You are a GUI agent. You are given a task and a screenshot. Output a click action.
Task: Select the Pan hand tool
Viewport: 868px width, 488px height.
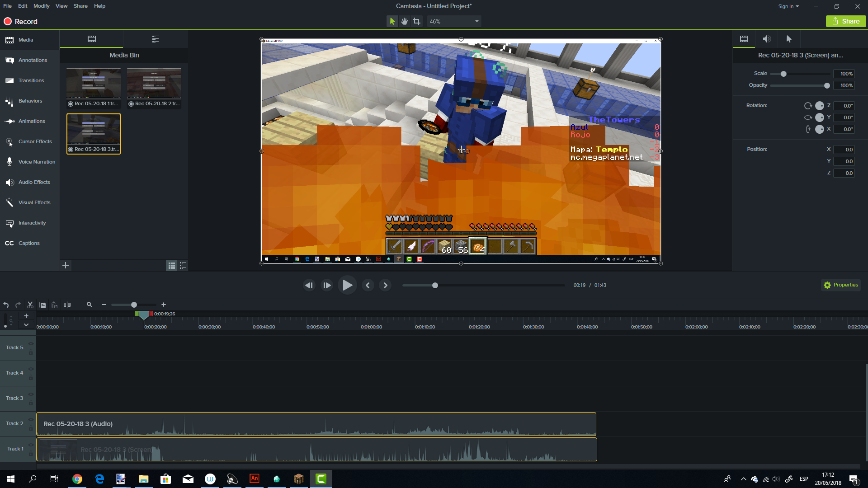click(404, 21)
